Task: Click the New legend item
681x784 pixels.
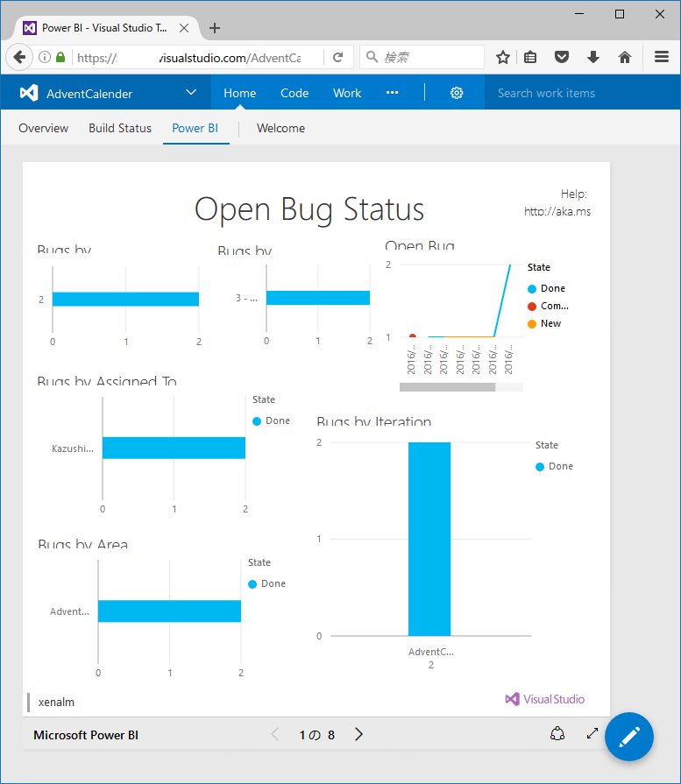Action: coord(544,323)
